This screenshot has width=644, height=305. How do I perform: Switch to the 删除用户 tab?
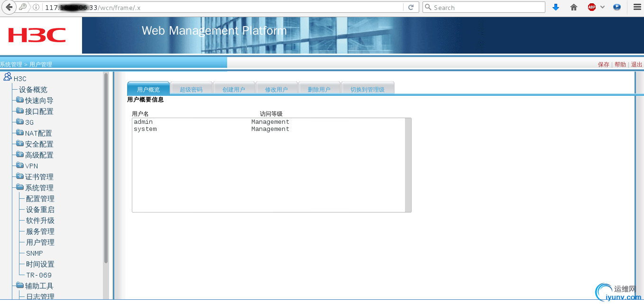(x=319, y=89)
